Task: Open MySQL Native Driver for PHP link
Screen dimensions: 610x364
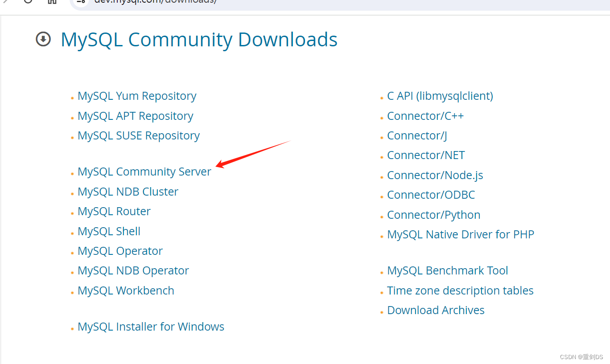Action: [x=461, y=234]
